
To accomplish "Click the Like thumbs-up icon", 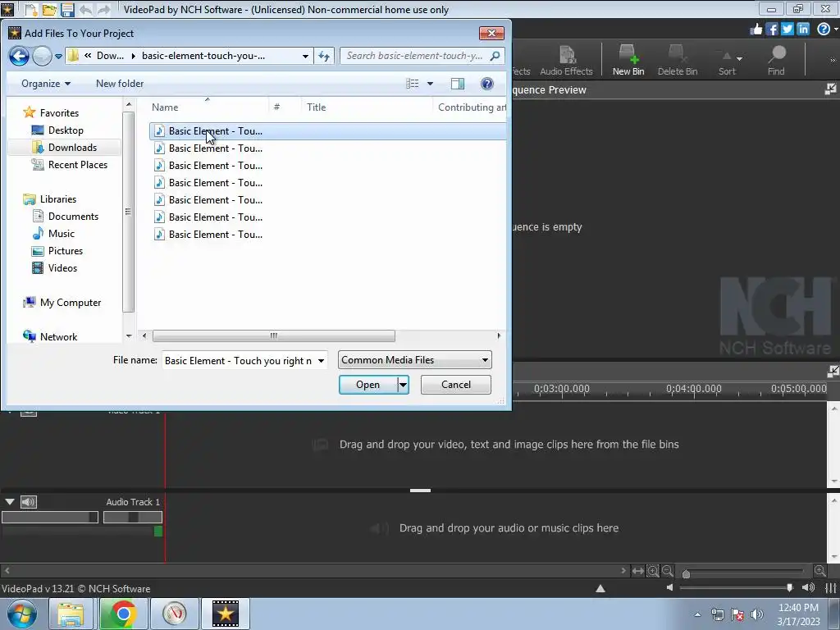I will pyautogui.click(x=756, y=29).
